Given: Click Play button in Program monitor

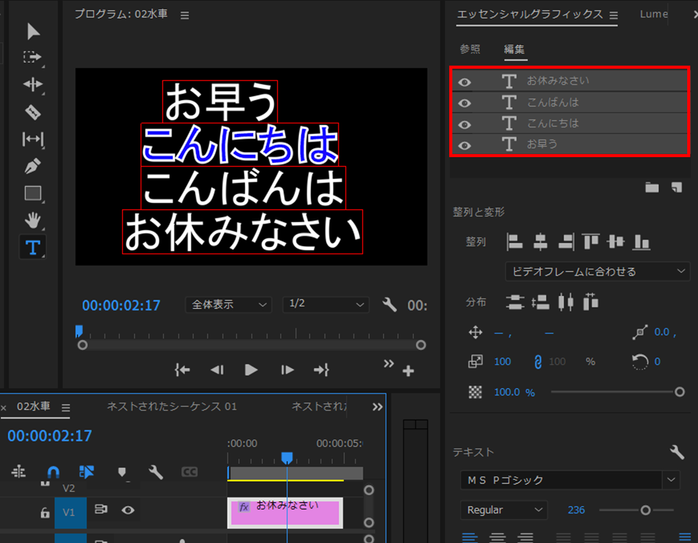Looking at the screenshot, I should coord(251,370).
